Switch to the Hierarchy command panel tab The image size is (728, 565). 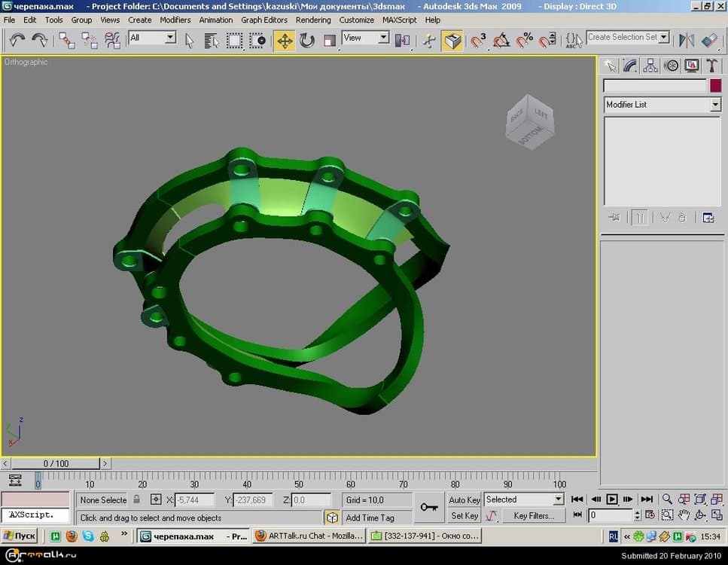(x=650, y=66)
